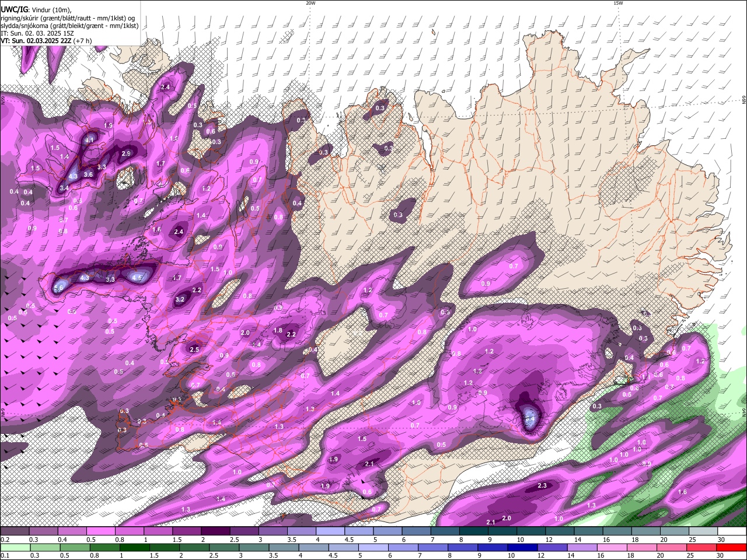Image resolution: width=747 pixels, height=560 pixels.
Task: Pick the light lavender swatch at 4 in the snow legend
Action: click(x=330, y=531)
